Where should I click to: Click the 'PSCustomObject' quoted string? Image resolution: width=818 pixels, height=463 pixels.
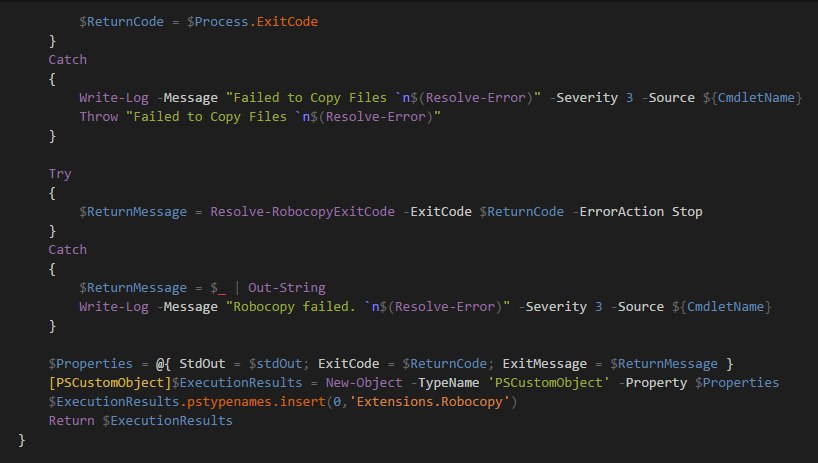(548, 382)
